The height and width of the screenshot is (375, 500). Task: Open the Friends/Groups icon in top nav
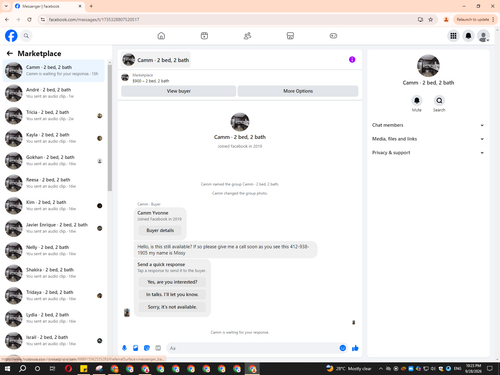click(x=247, y=36)
